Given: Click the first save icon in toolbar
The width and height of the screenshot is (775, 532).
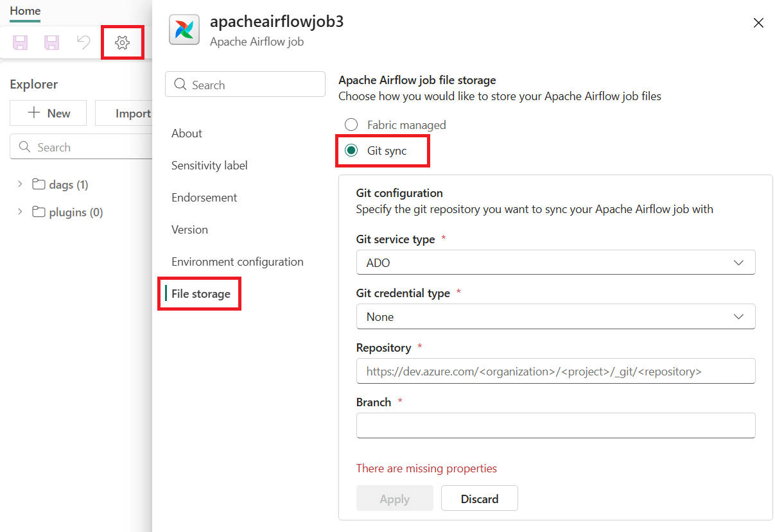Looking at the screenshot, I should click(x=21, y=43).
